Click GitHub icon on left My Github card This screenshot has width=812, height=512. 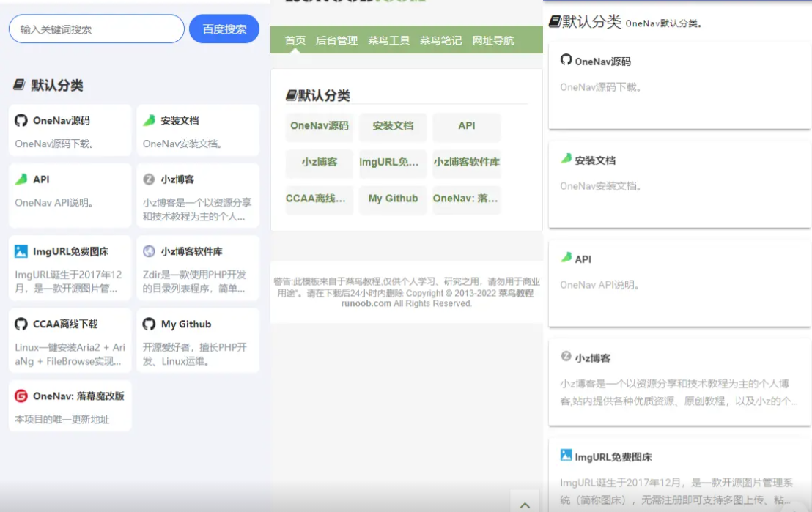[x=150, y=324]
